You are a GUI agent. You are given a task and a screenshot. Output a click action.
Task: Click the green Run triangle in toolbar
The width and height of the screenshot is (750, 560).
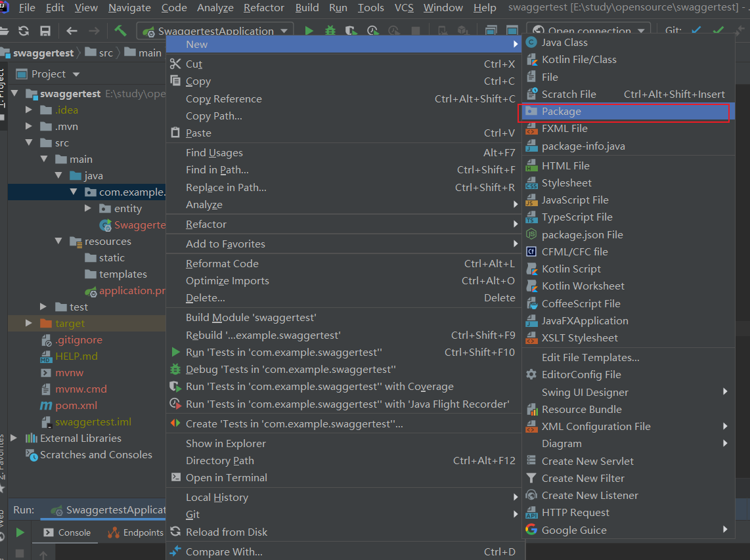pyautogui.click(x=309, y=31)
